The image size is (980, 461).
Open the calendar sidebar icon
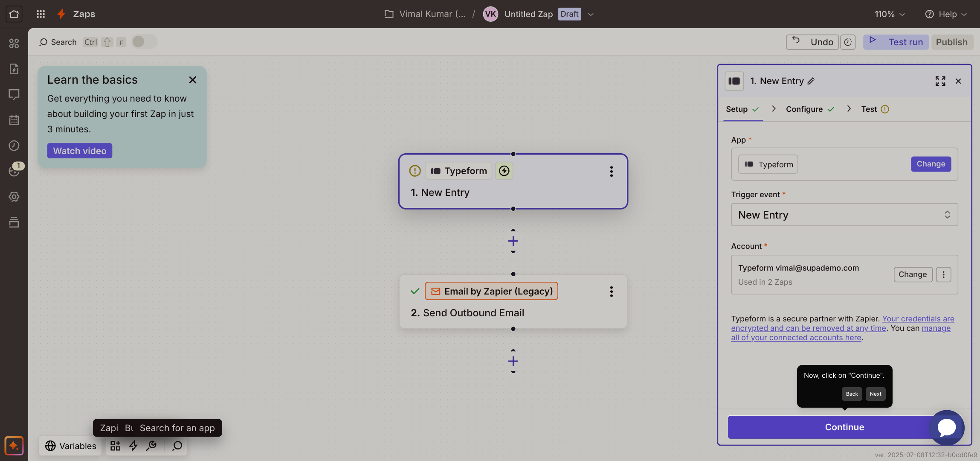tap(14, 120)
